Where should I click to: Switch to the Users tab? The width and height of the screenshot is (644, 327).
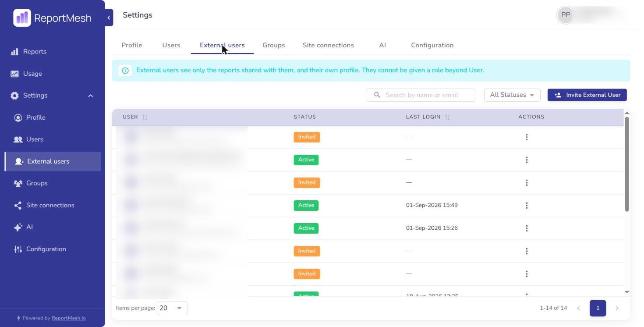(x=171, y=45)
